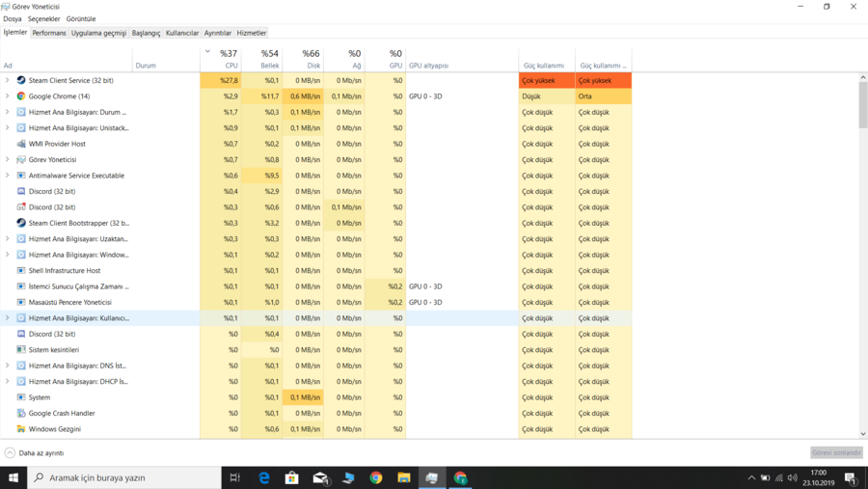Click the process list vertical scrollbar thumb
The width and height of the screenshot is (868, 489).
click(x=863, y=105)
